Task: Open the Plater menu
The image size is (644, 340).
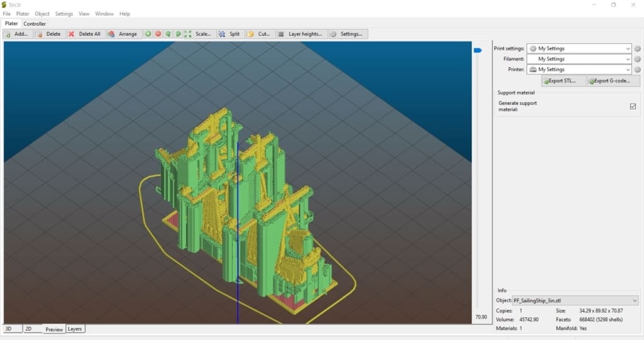Action: click(x=23, y=14)
